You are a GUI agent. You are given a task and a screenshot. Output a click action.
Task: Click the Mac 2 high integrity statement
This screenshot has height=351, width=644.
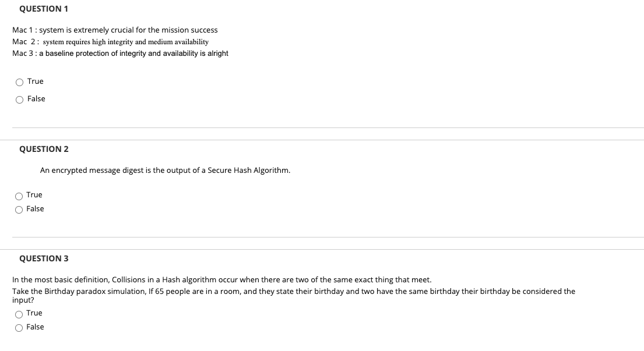point(111,41)
